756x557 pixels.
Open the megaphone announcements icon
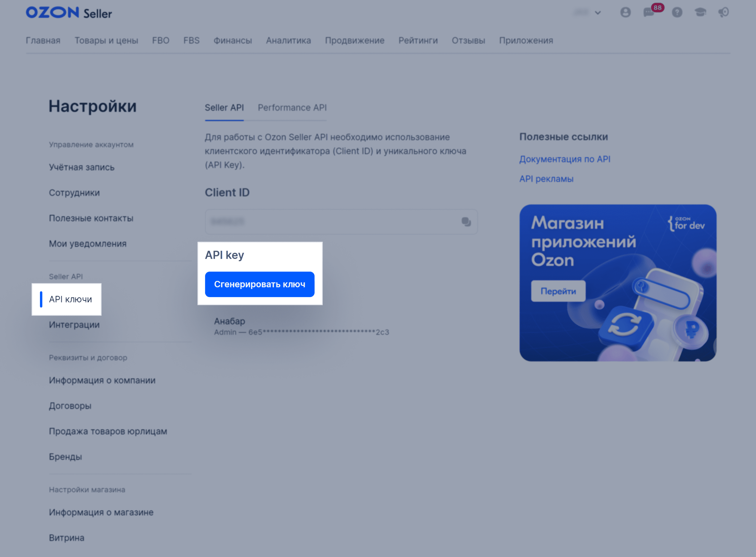click(724, 12)
